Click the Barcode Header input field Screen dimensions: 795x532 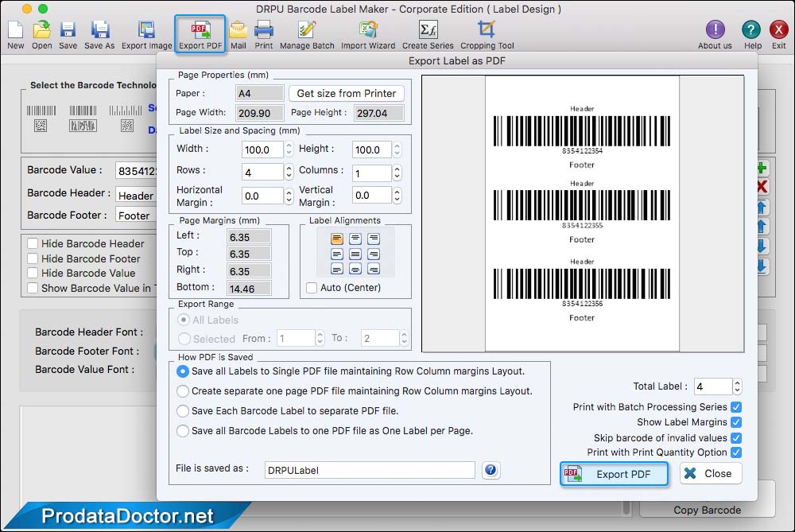[136, 196]
